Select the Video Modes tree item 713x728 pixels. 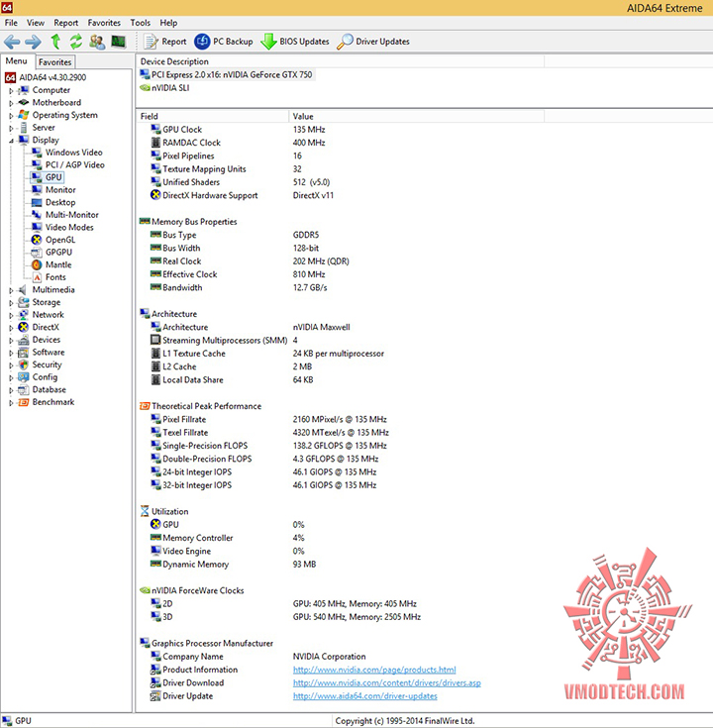[69, 228]
